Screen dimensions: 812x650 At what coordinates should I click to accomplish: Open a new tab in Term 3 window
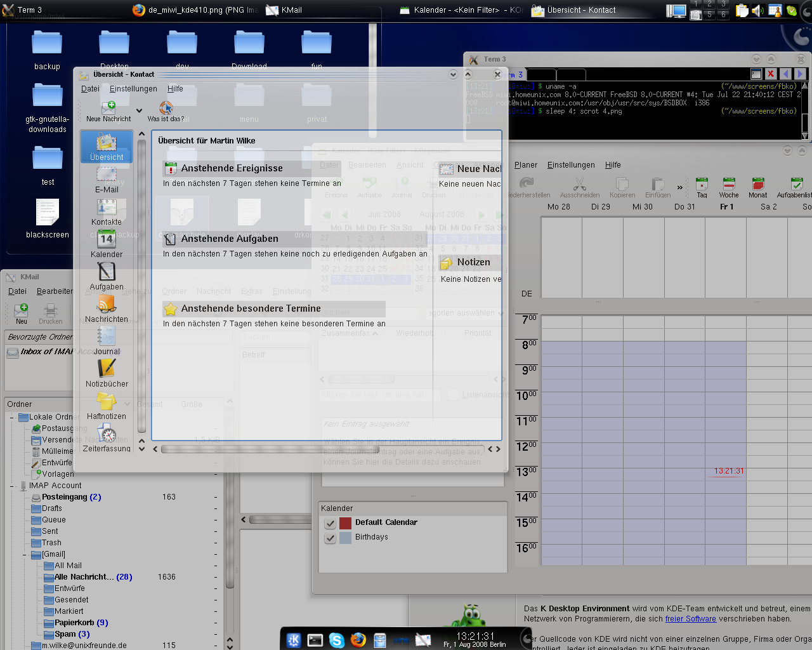coord(756,74)
